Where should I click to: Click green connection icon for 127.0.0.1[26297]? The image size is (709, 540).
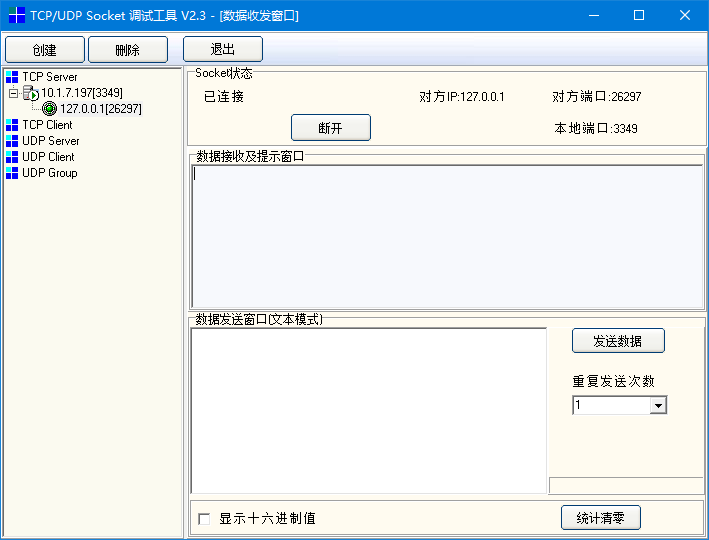[49, 109]
